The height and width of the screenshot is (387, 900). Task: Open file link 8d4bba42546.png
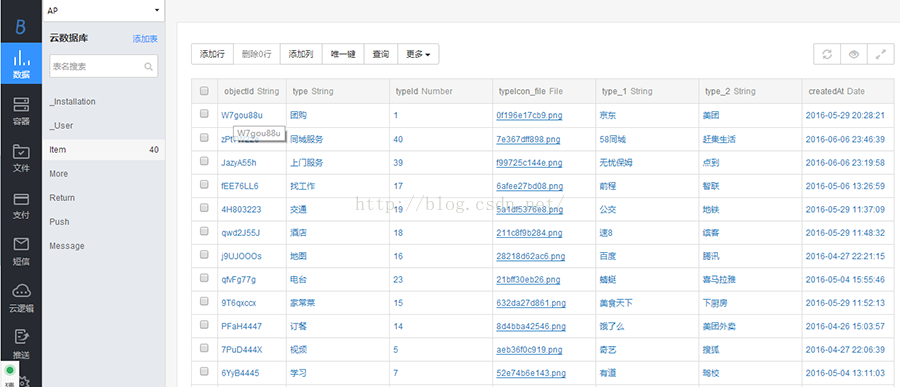[531, 326]
